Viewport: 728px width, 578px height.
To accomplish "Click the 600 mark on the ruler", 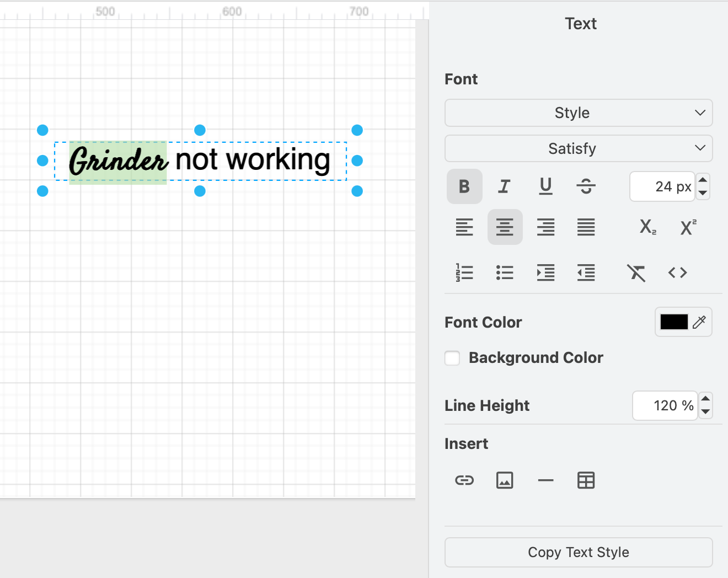I will coord(232,11).
